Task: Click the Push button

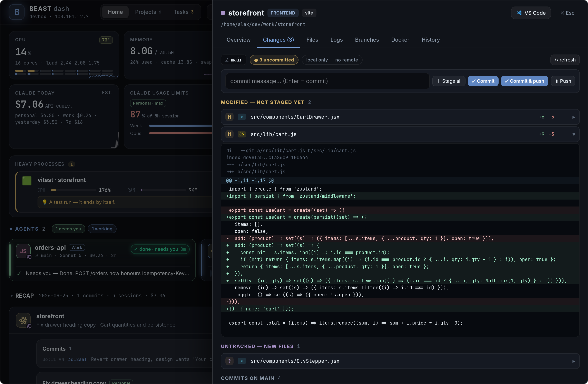Action: [x=563, y=81]
